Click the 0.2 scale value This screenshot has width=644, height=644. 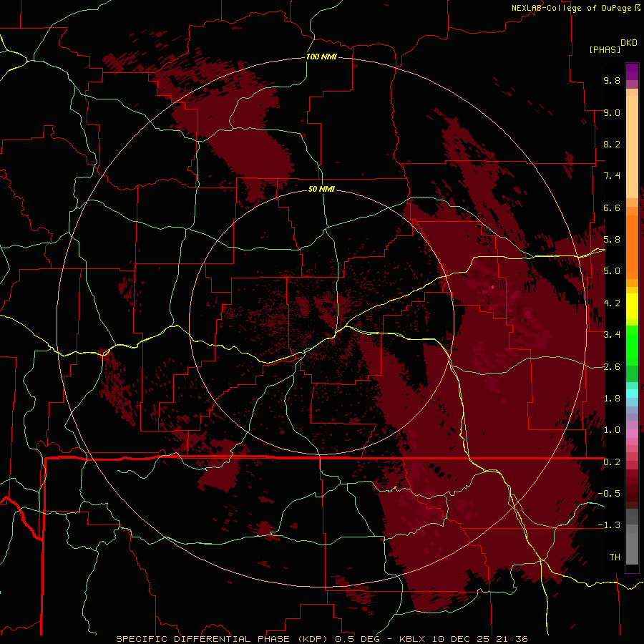(x=612, y=462)
